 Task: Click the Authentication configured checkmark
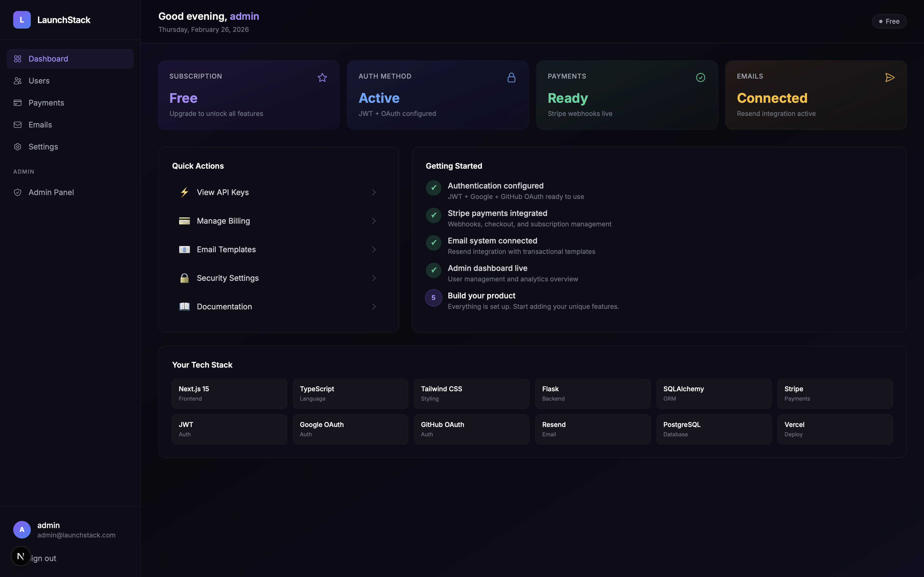point(433,188)
